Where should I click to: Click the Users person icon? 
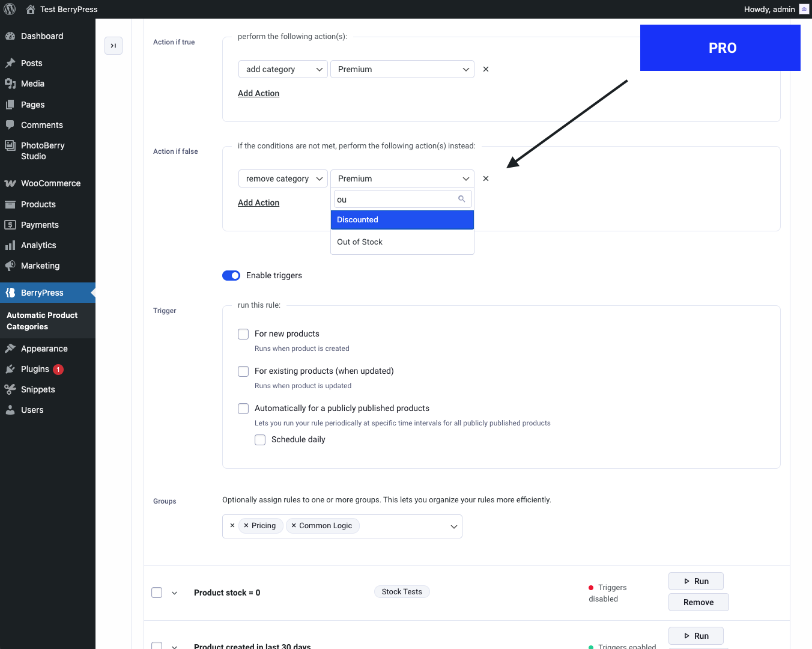10,410
